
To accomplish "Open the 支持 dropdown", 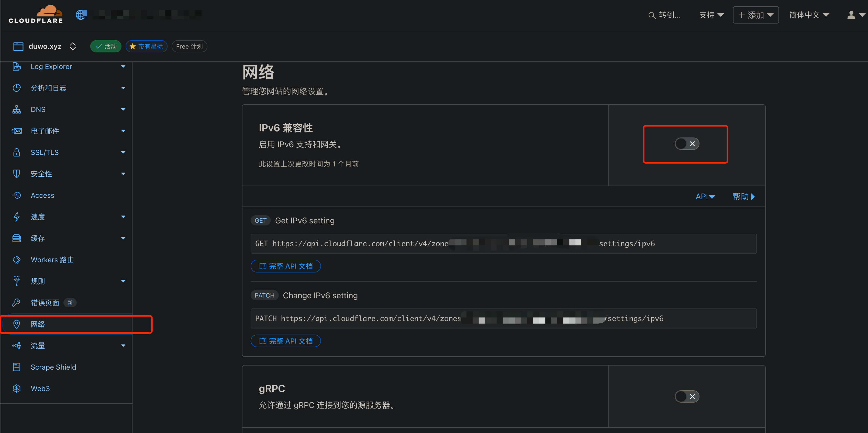I will click(x=711, y=15).
